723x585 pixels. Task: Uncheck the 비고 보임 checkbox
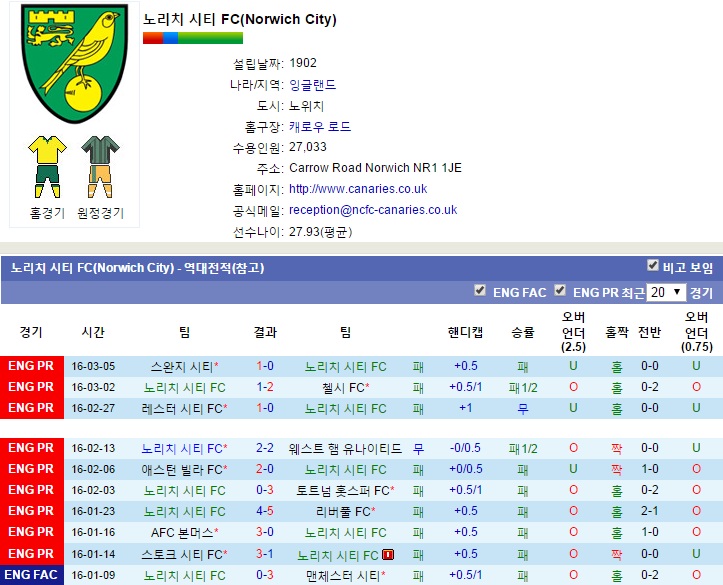pos(653,266)
